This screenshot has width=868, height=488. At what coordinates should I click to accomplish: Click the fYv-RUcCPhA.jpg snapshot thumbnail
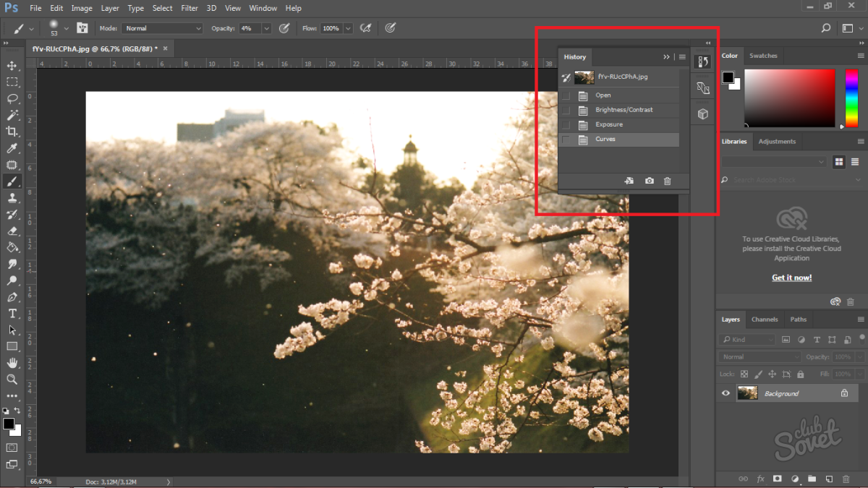click(584, 77)
